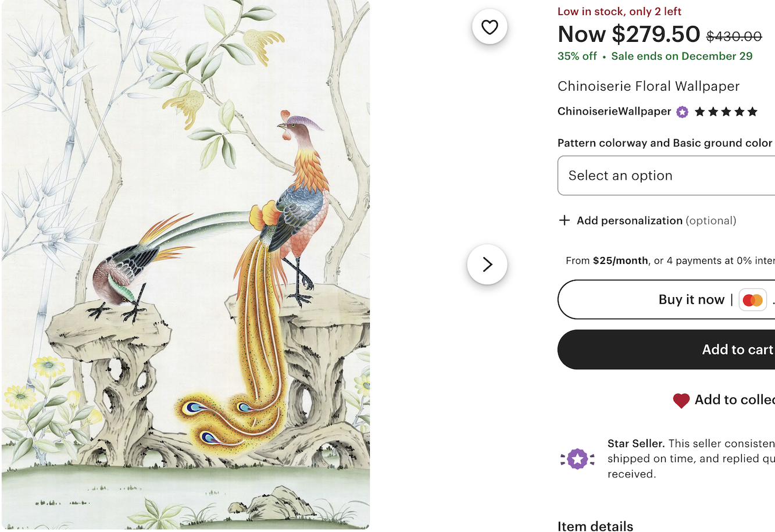
Task: Click the black Add to cart button
Action: pos(666,349)
